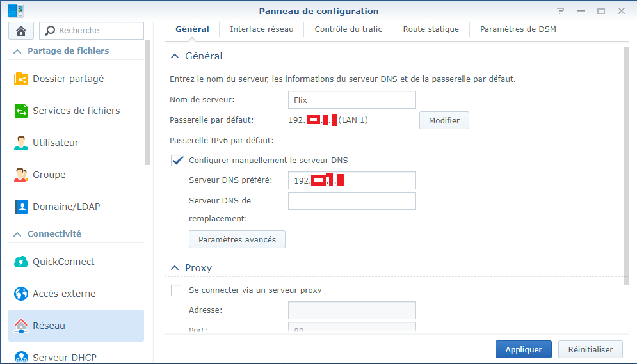Collapse the Proxy section
637x364 pixels.
174,268
